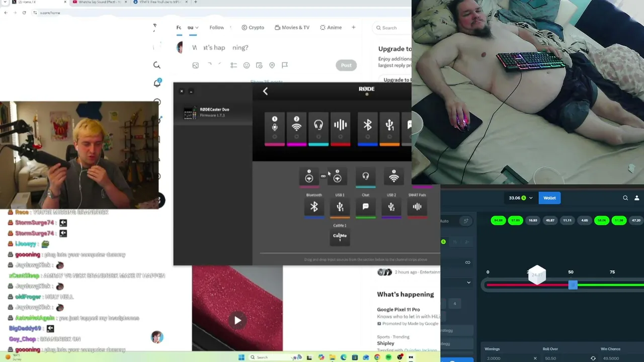Open the Crypto timeline tab
The height and width of the screenshot is (362, 644).
(x=253, y=28)
